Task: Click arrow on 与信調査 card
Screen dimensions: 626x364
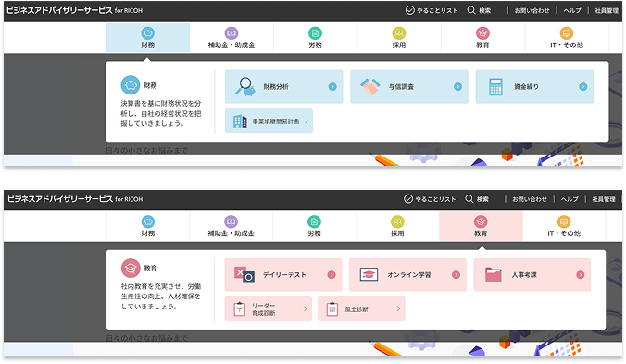Action: 457,87
